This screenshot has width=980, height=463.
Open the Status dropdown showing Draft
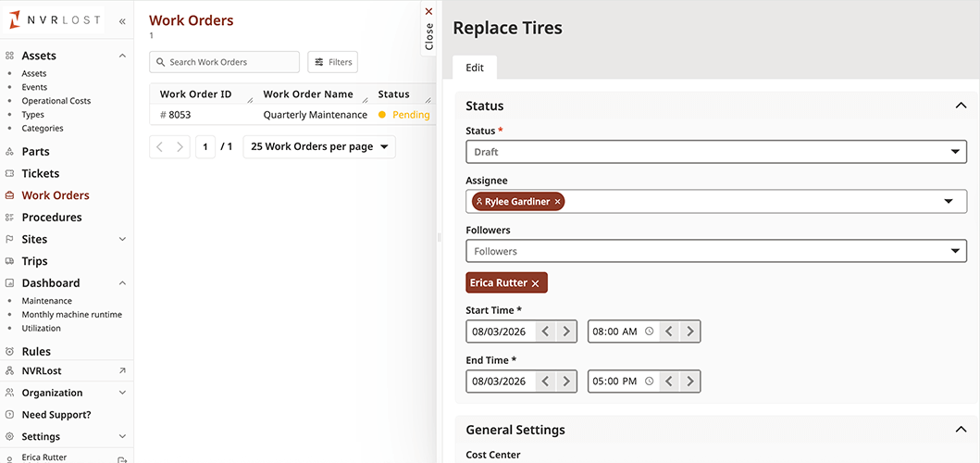click(715, 152)
